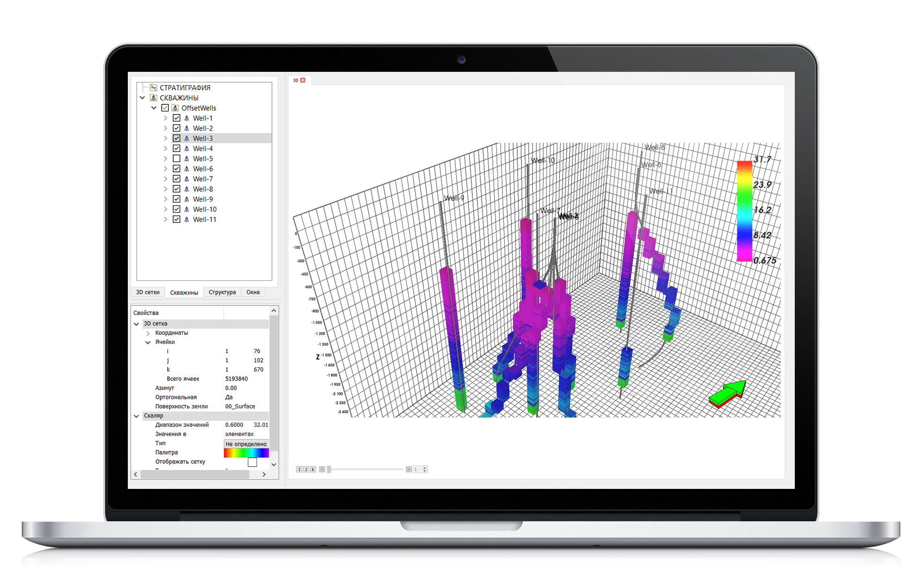Click the Well-8 derrick icon
The width and height of the screenshot is (924, 570).
pyautogui.click(x=187, y=189)
